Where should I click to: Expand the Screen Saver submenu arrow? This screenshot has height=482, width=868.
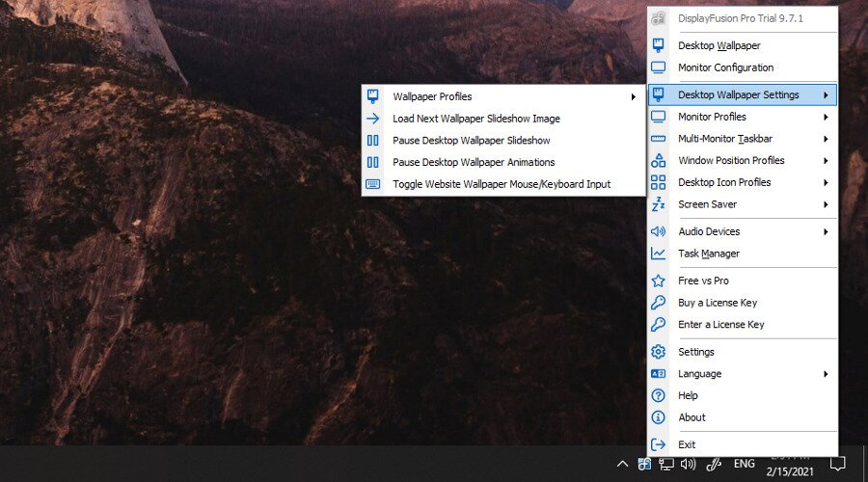826,204
